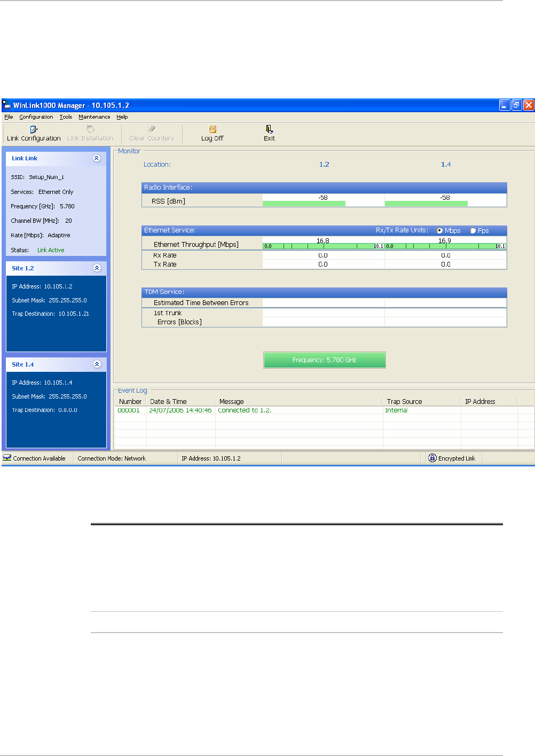This screenshot has height=756, width=535.
Task: Click the Tx Rate row label
Action: point(165,264)
